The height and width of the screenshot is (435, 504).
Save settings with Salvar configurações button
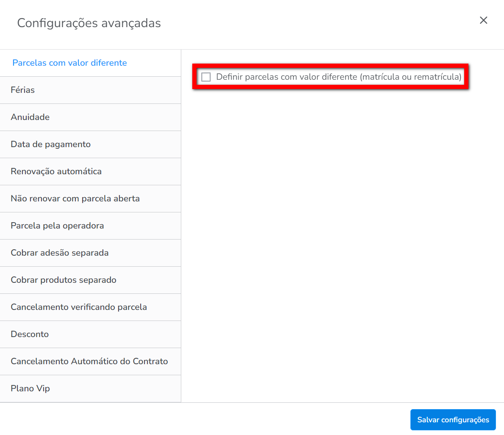point(453,420)
